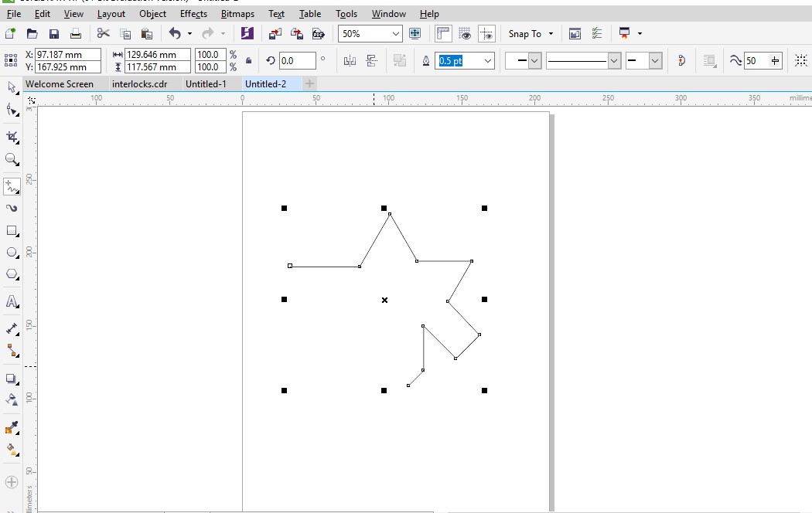Toggle show grid button

coord(465,34)
